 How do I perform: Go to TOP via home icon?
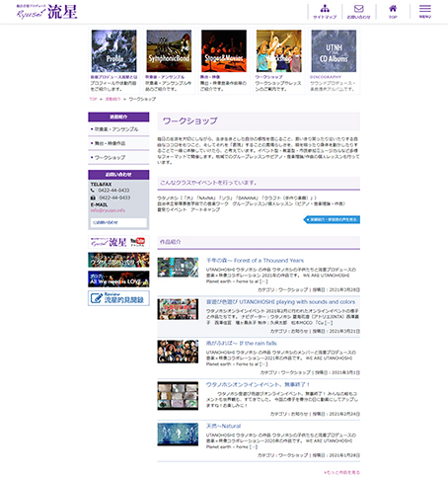(x=393, y=12)
